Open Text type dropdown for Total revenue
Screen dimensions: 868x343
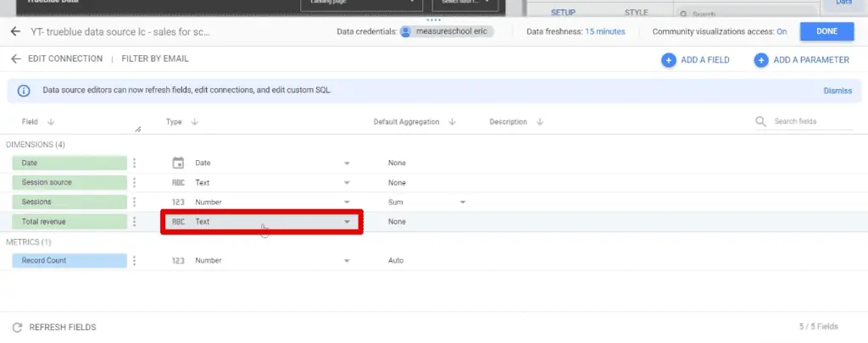[262, 221]
